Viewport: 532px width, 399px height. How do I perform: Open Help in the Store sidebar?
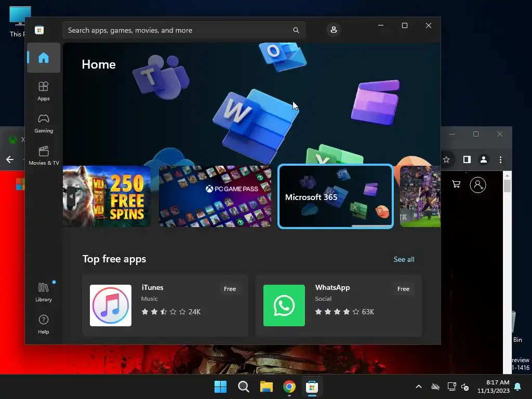44,325
